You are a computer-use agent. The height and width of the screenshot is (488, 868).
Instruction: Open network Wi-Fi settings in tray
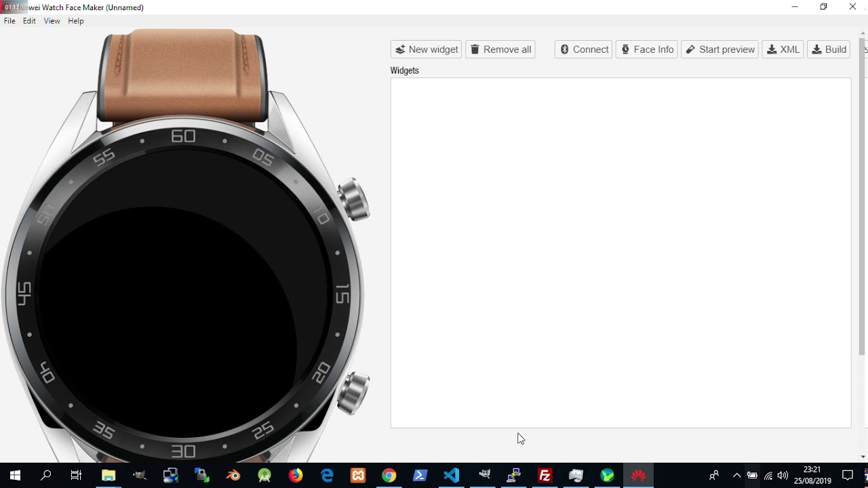tap(768, 475)
